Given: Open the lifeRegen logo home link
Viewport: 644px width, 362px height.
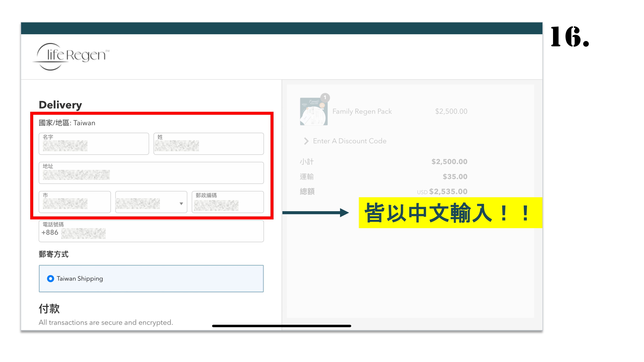Looking at the screenshot, I should point(71,56).
